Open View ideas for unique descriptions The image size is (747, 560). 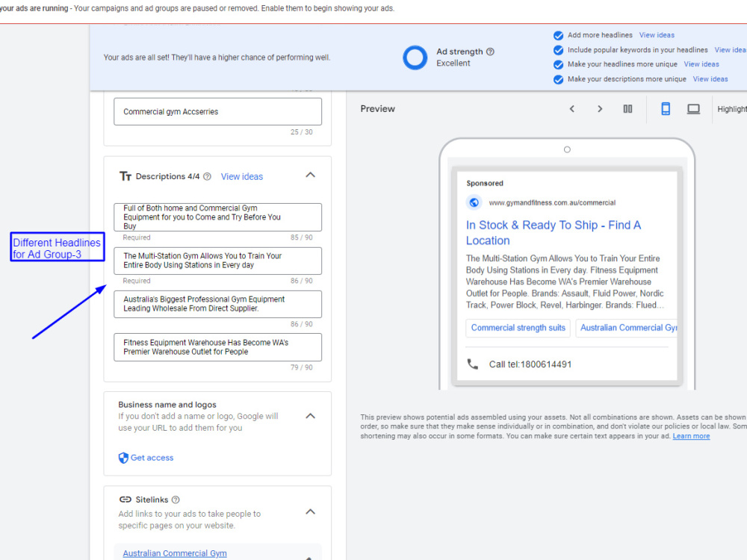coord(710,79)
